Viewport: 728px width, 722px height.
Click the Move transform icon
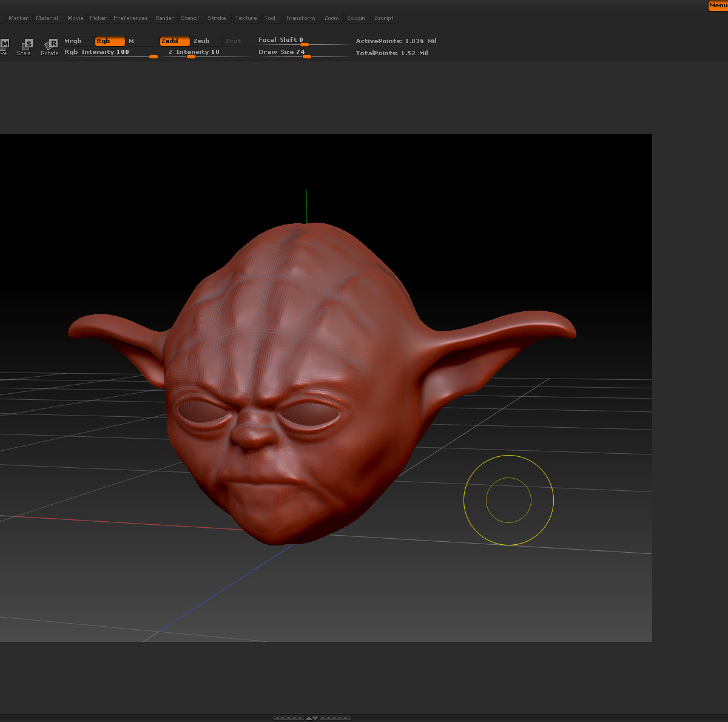[x=4, y=47]
